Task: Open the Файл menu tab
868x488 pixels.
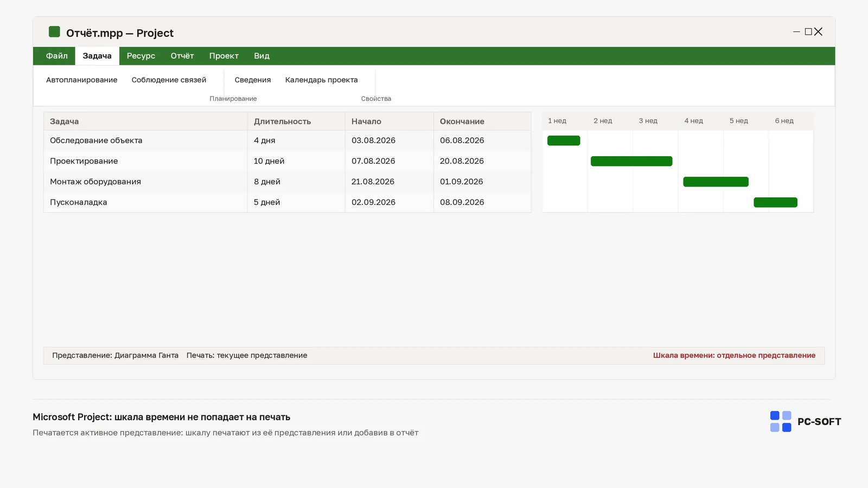Action: [57, 56]
